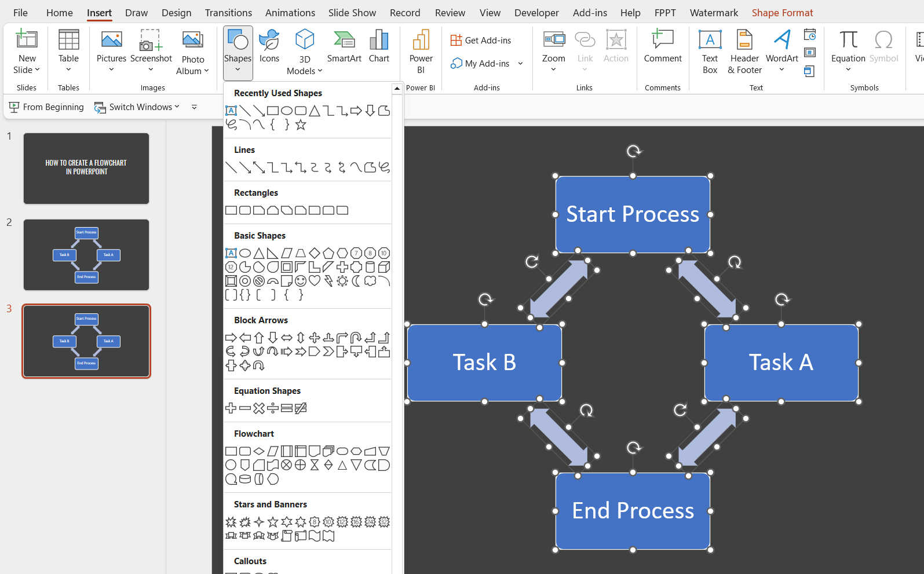Switch to the Design tab
Image resolution: width=924 pixels, height=574 pixels.
click(x=176, y=13)
